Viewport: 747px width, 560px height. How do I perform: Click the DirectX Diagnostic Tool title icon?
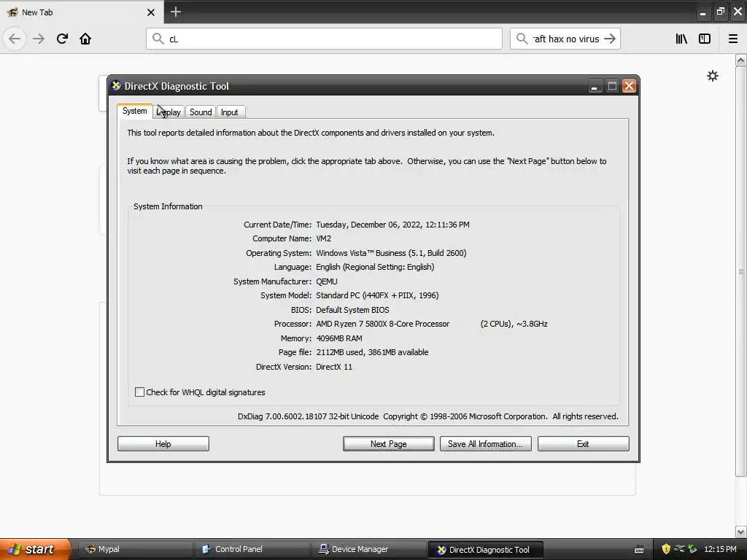(x=116, y=86)
